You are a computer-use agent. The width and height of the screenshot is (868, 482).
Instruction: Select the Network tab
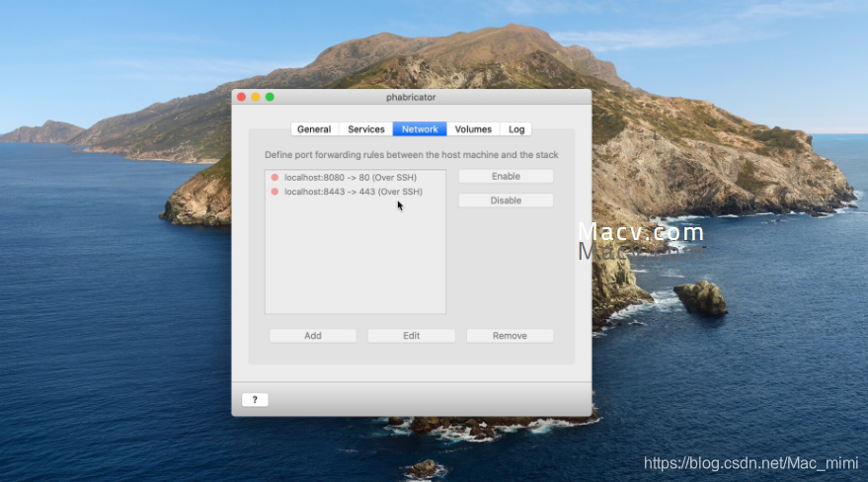tap(420, 129)
